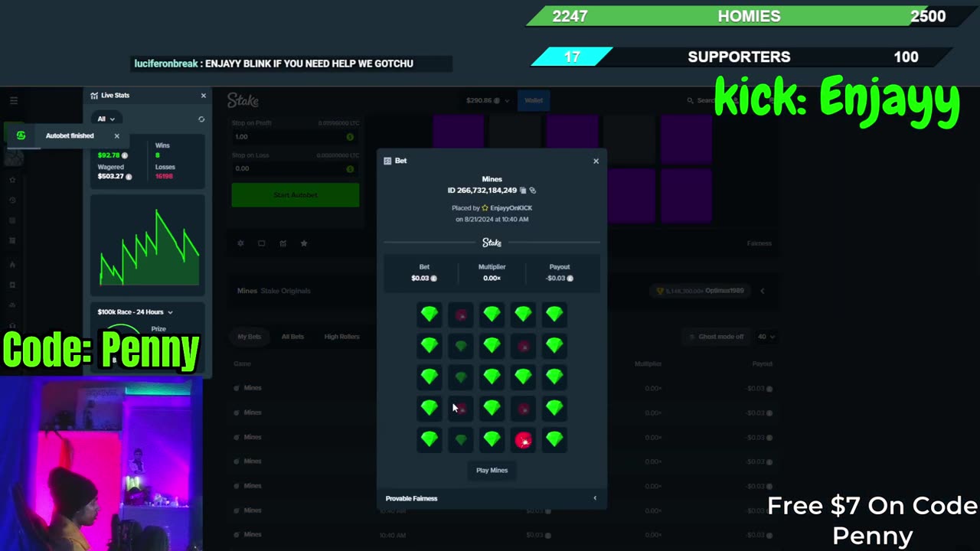Click the payout coin icon
This screenshot has width=980, height=551.
coord(570,278)
